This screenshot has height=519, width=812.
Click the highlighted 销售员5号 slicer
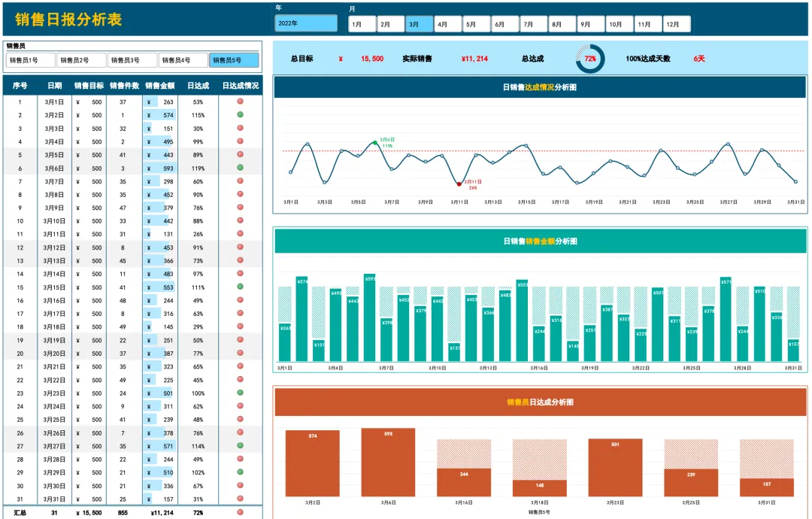pyautogui.click(x=234, y=60)
